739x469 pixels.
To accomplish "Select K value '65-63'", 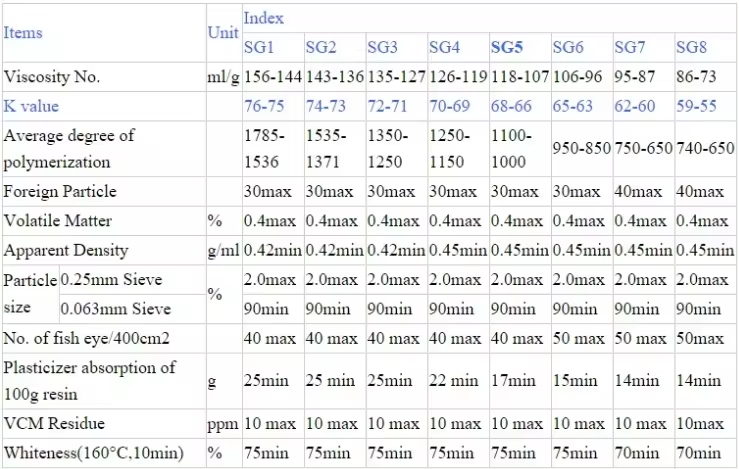I will 573,106.
